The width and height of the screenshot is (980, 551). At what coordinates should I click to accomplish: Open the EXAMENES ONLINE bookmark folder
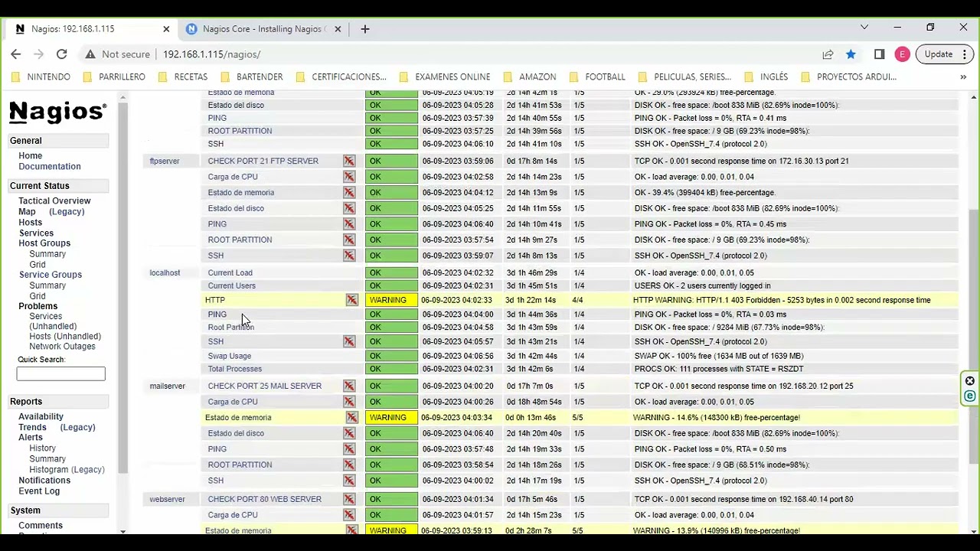pyautogui.click(x=445, y=77)
